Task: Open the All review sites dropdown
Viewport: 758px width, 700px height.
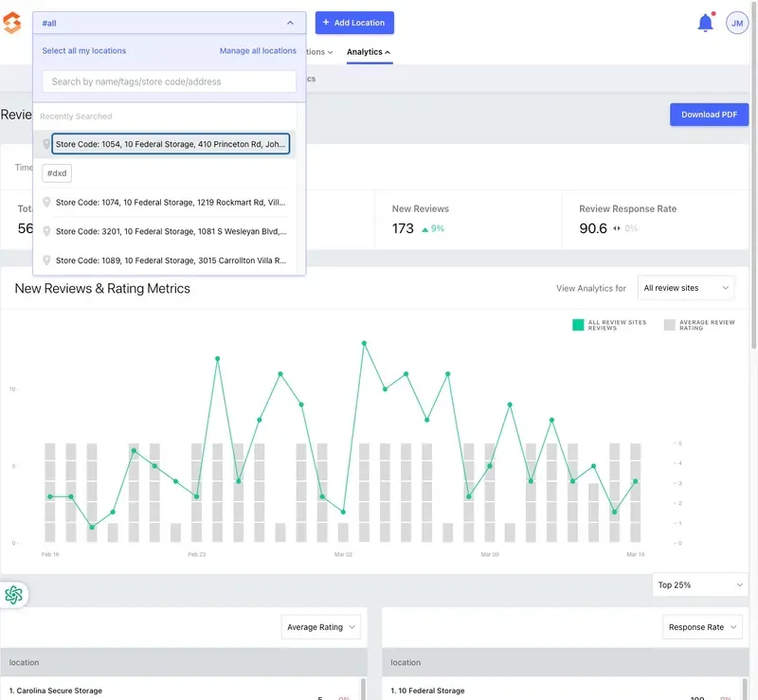Action: coord(686,288)
